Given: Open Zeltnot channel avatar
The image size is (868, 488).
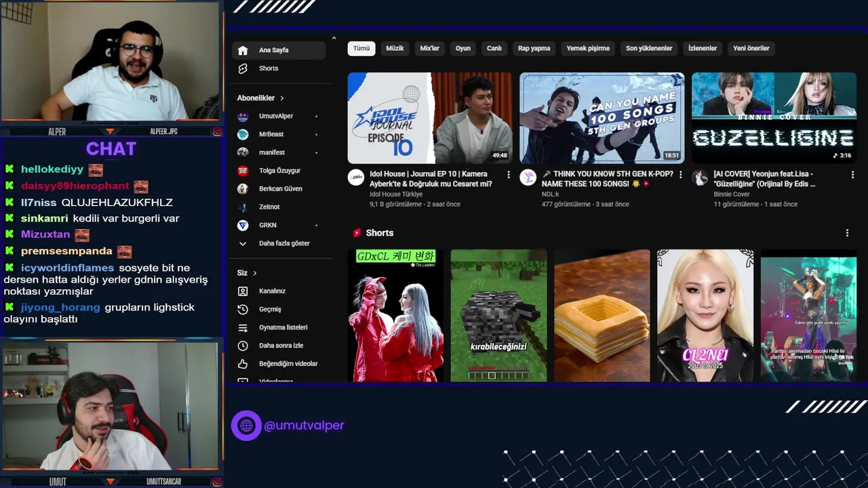Looking at the screenshot, I should [x=243, y=207].
